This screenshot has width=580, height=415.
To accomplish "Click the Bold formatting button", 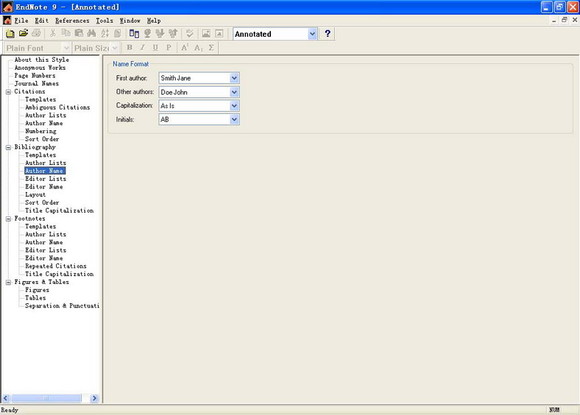I will 129,47.
